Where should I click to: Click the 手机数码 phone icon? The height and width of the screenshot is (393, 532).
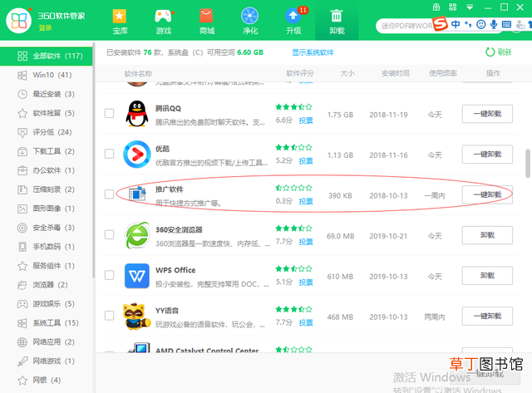click(x=22, y=247)
